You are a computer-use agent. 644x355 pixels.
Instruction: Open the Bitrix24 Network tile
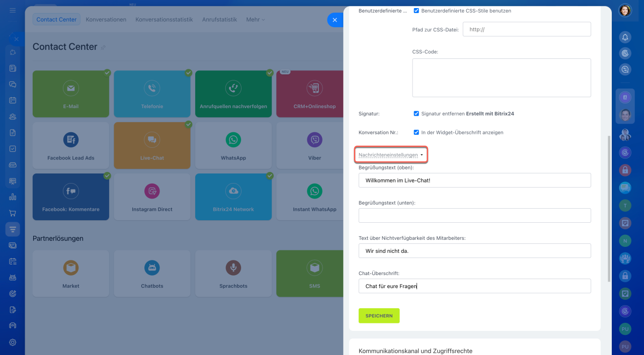click(233, 197)
